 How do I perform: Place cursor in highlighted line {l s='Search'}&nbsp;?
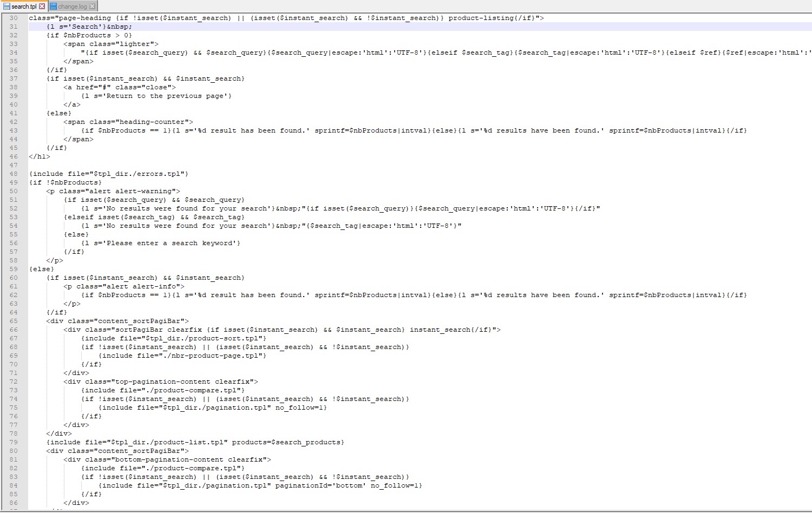420,27
